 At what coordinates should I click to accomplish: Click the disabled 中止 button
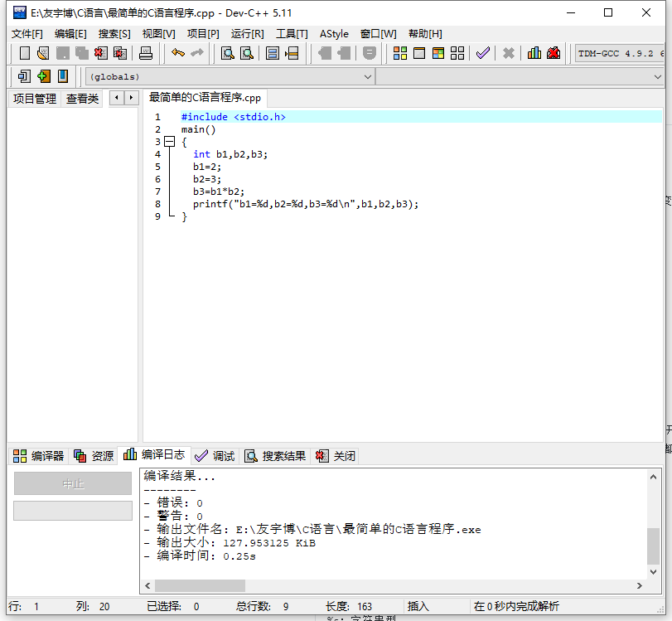coord(73,483)
